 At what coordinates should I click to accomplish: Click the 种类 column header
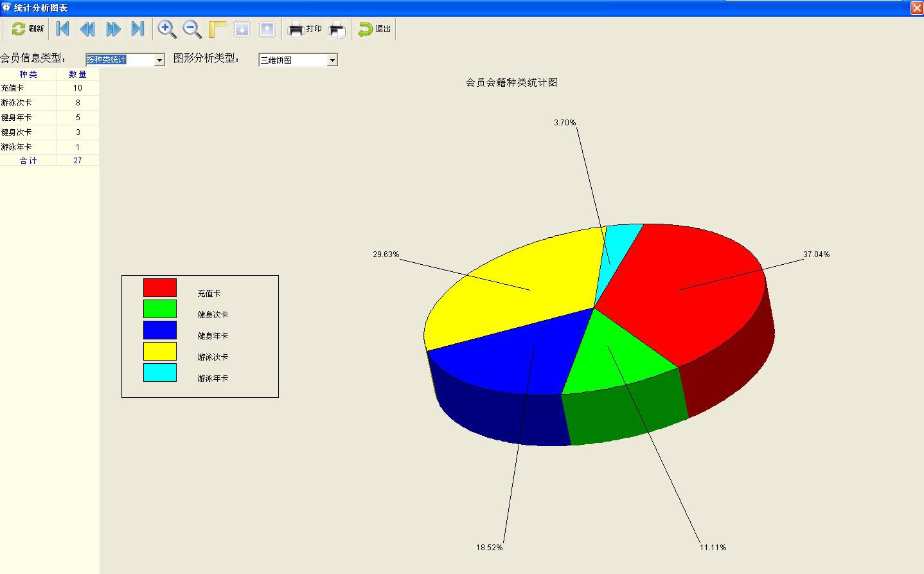(28, 75)
